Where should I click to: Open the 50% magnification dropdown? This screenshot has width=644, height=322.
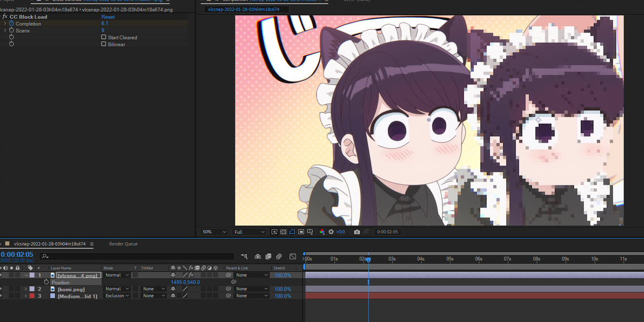pyautogui.click(x=213, y=232)
